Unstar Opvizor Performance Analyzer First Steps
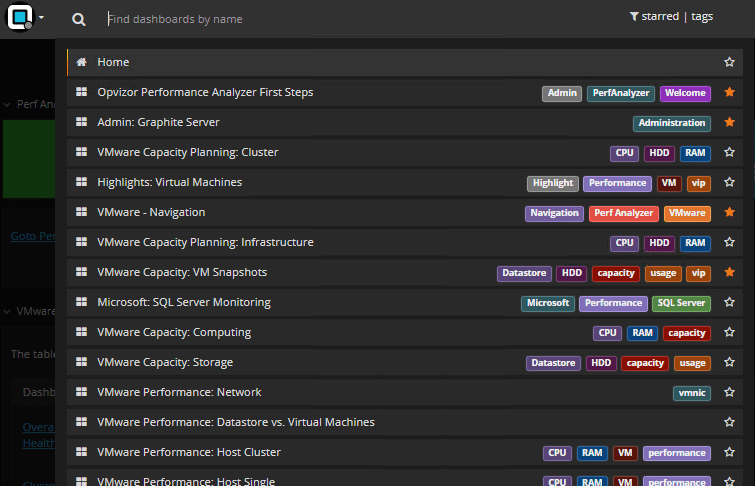 (x=730, y=93)
